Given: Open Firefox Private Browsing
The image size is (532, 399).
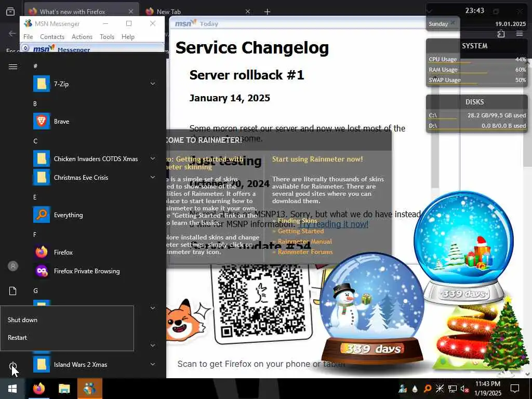Looking at the screenshot, I should (x=95, y=271).
